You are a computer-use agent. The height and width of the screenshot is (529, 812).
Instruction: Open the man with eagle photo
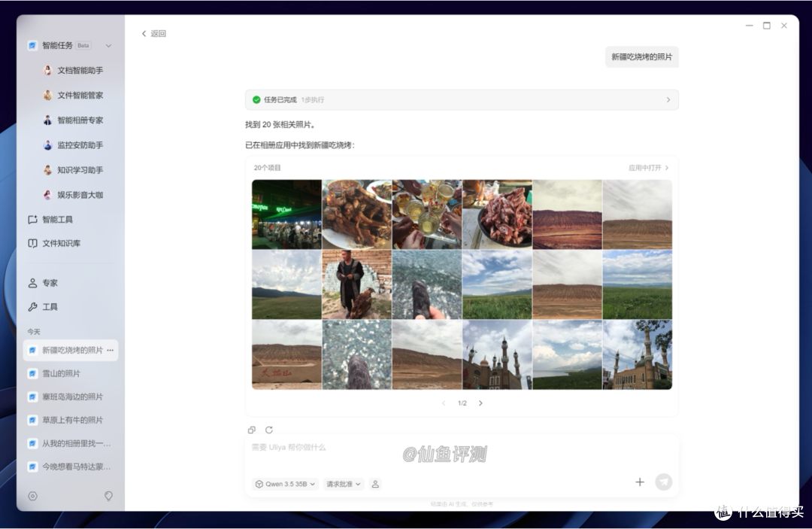(357, 284)
